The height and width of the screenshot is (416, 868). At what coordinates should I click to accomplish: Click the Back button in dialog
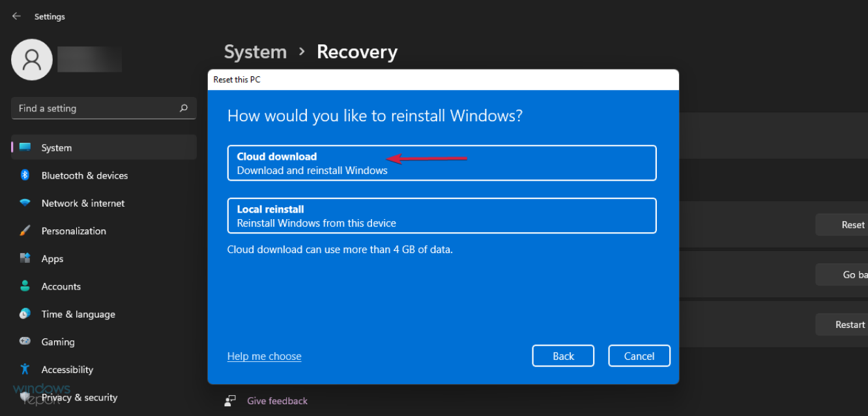[x=562, y=355]
